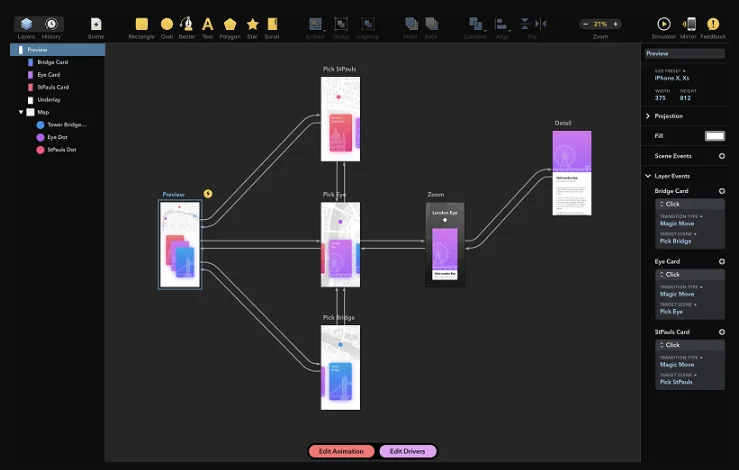Viewport: 739px width, 470px height.
Task: Select the Zoom scene thumbnail
Action: click(x=445, y=245)
